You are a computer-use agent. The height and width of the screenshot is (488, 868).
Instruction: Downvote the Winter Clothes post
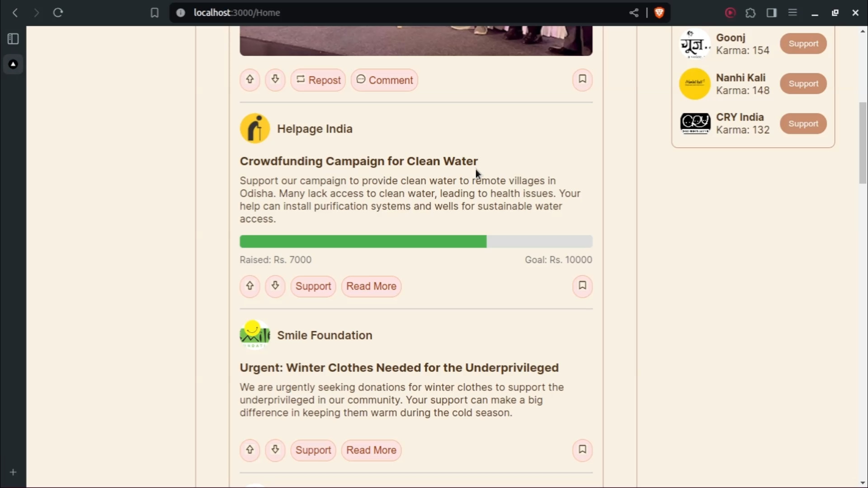click(x=275, y=450)
